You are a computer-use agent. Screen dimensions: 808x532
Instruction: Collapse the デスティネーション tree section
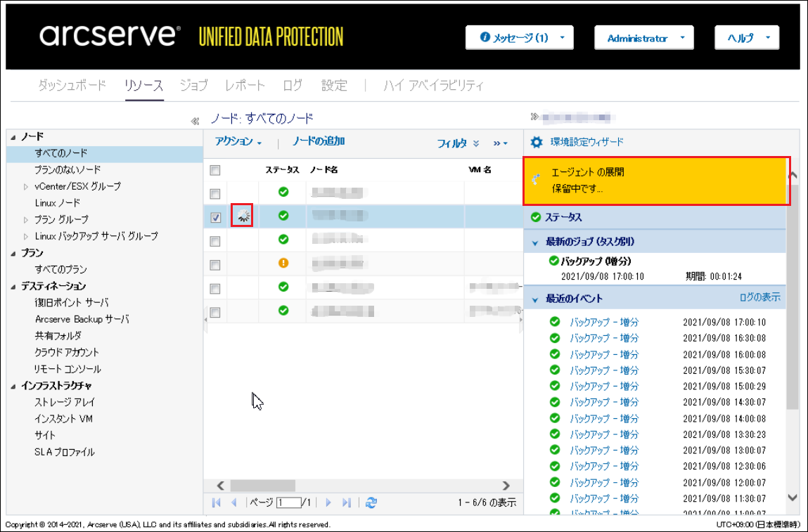tap(13, 287)
